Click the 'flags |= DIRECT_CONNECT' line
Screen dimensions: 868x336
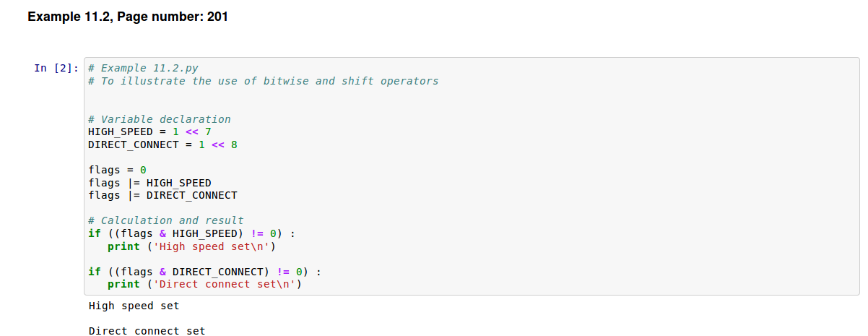pos(162,195)
